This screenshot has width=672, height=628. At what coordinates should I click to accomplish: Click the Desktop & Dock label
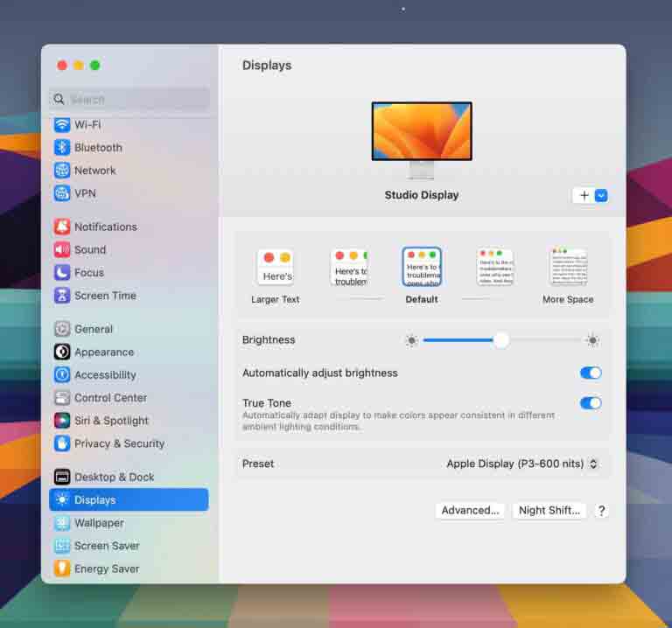pos(114,478)
